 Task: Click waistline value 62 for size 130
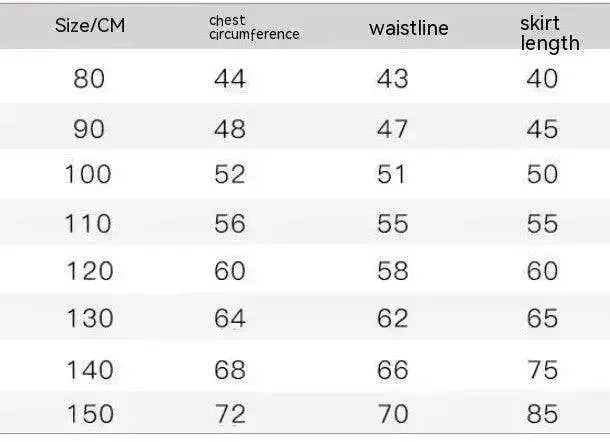pyautogui.click(x=392, y=319)
